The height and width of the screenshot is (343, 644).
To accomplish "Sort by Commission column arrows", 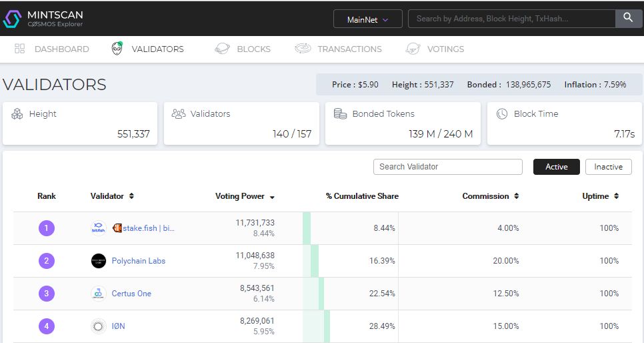I will [x=516, y=196].
